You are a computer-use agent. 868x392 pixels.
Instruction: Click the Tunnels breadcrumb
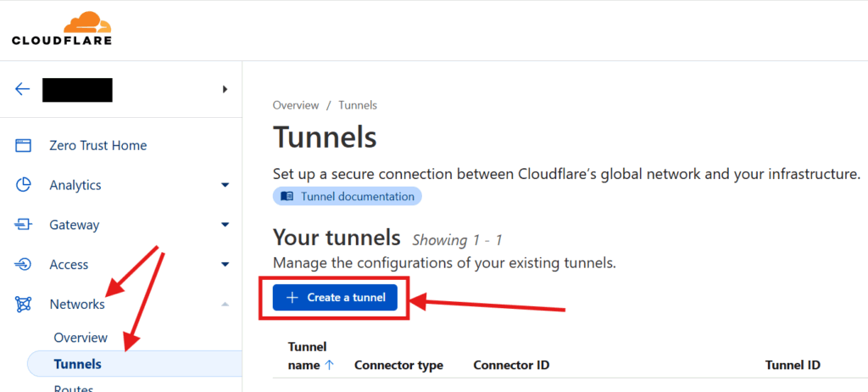tap(358, 105)
